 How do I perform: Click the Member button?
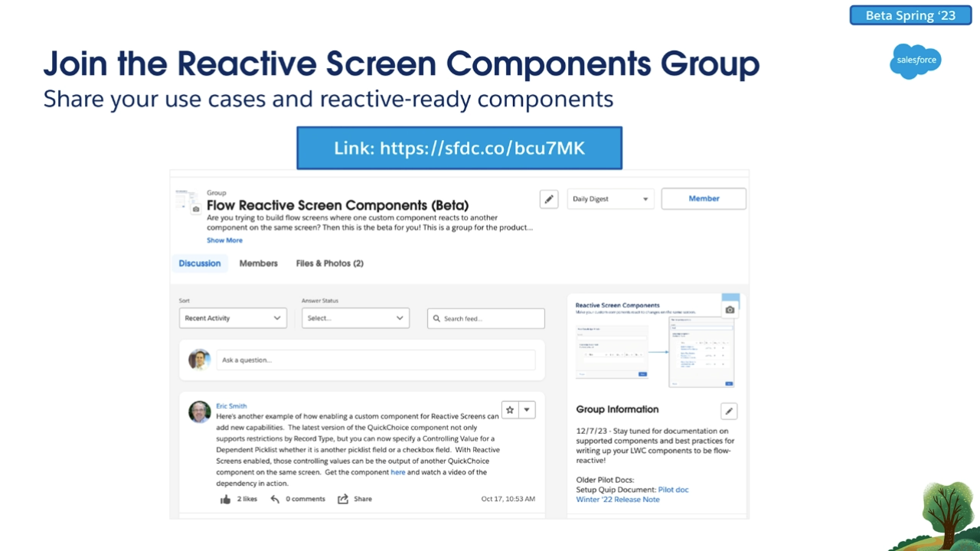(x=704, y=199)
